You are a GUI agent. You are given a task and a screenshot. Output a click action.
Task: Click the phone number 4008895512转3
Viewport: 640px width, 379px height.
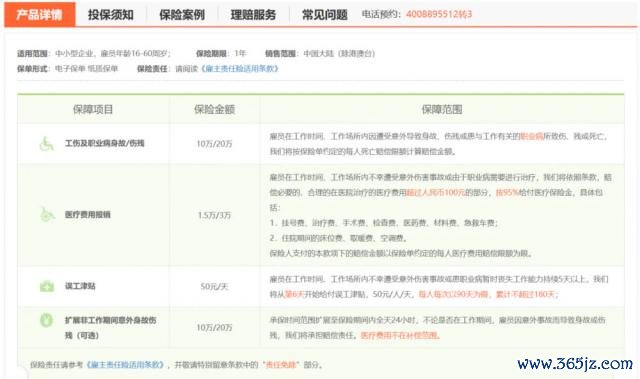[439, 14]
